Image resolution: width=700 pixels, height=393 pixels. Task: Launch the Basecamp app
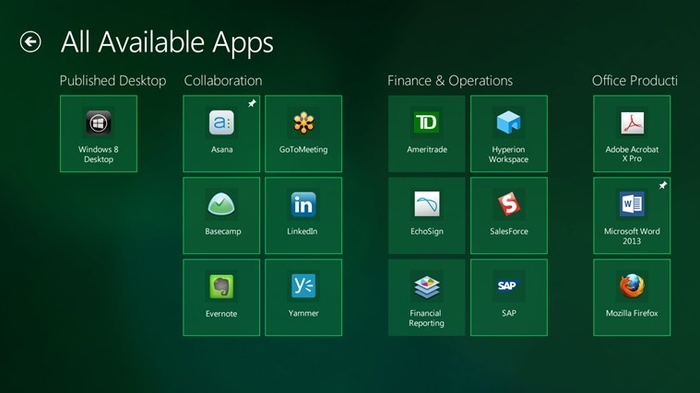click(221, 216)
